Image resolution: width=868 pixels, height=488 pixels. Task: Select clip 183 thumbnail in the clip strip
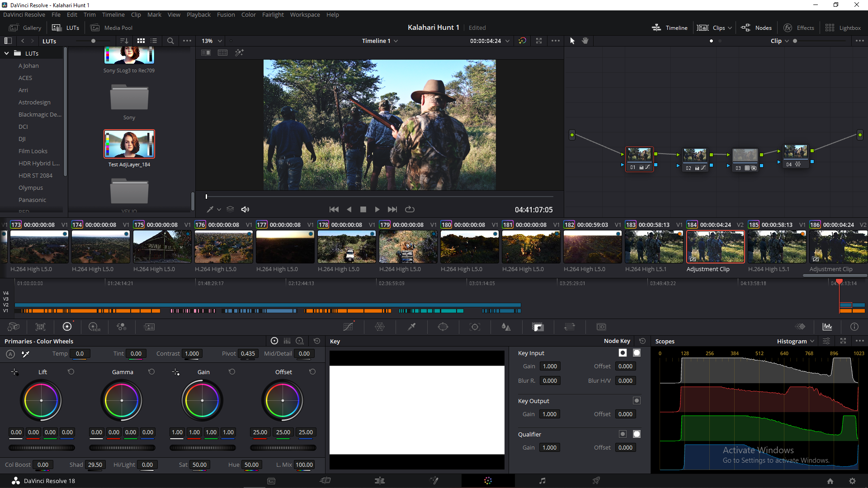(x=654, y=247)
